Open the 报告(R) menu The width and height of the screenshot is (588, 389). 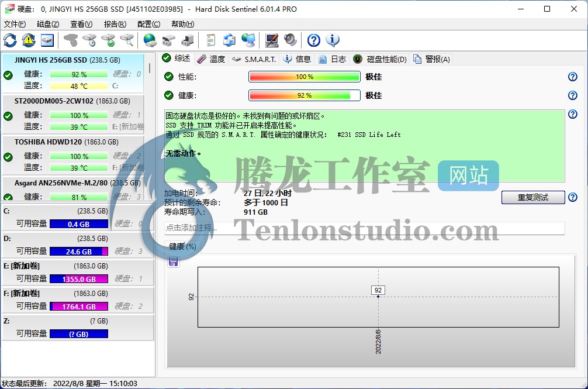(115, 24)
